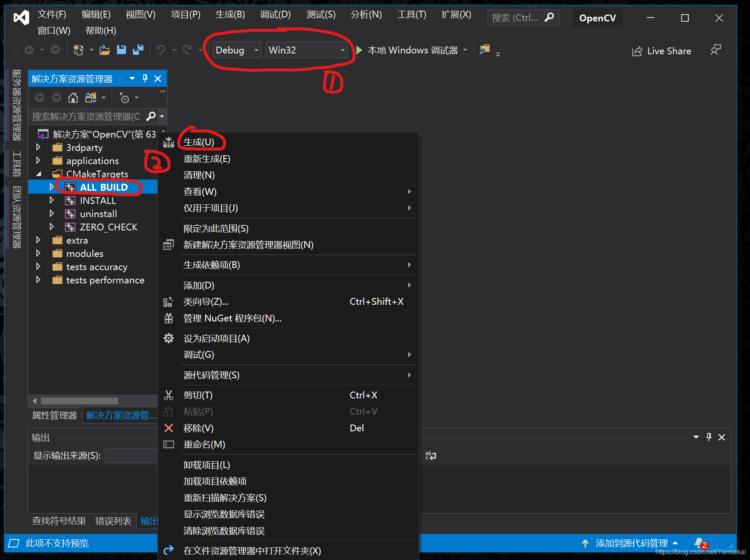Select 设为启动项目(A) menu entry
This screenshot has height=560, width=750.
289,338
